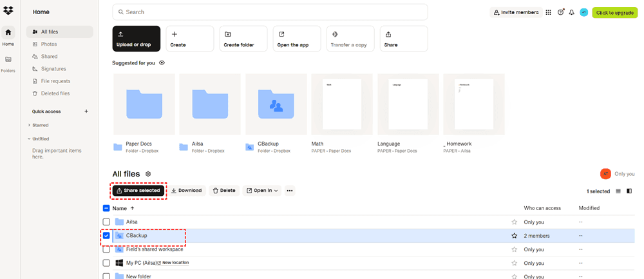Open the New folder row name
This screenshot has width=644, height=279.
138,276
